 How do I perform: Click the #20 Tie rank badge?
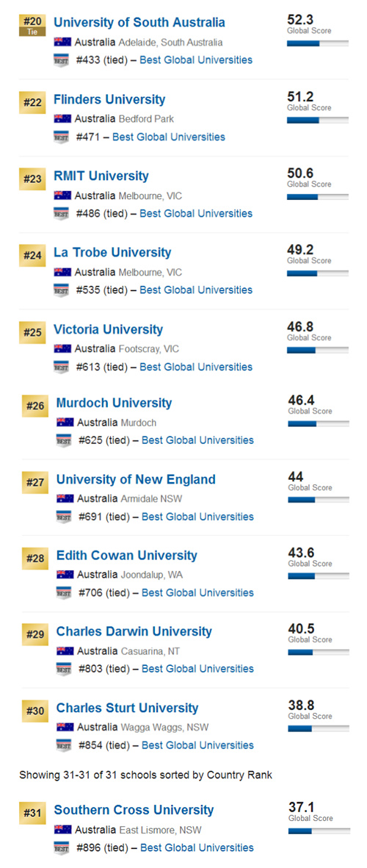point(32,26)
